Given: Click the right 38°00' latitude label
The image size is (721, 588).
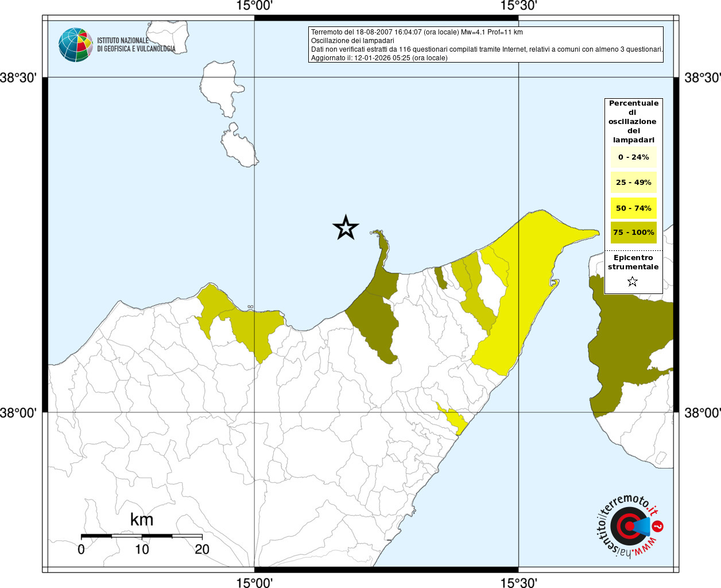Looking at the screenshot, I should (702, 413).
